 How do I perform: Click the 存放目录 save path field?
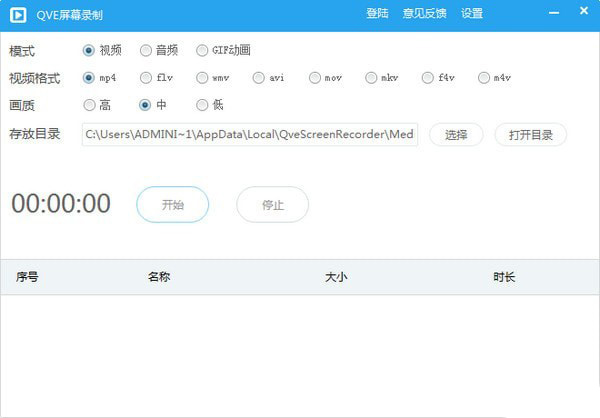[x=250, y=134]
